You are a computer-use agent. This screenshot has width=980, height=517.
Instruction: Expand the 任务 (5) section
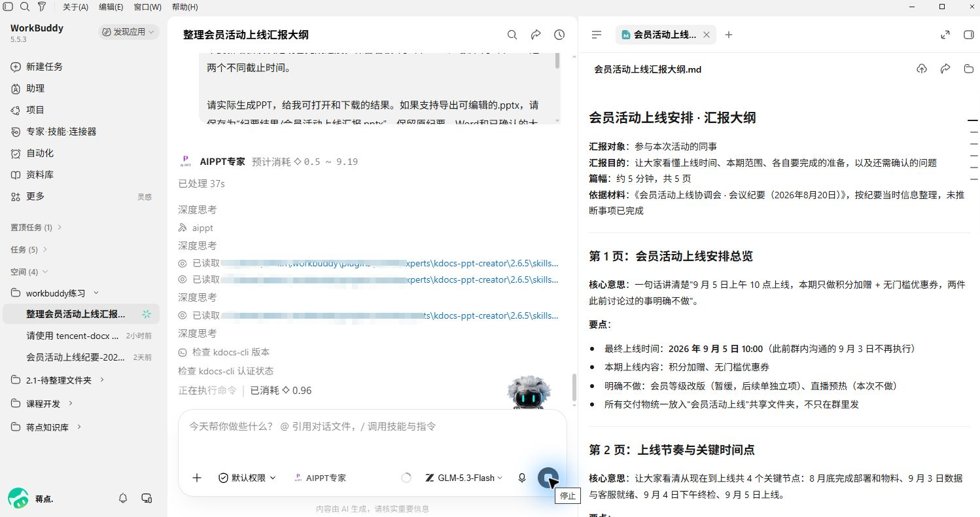pos(29,249)
